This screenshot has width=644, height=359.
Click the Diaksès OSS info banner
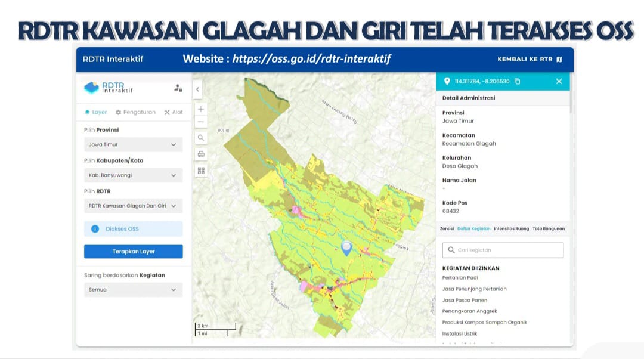point(134,229)
